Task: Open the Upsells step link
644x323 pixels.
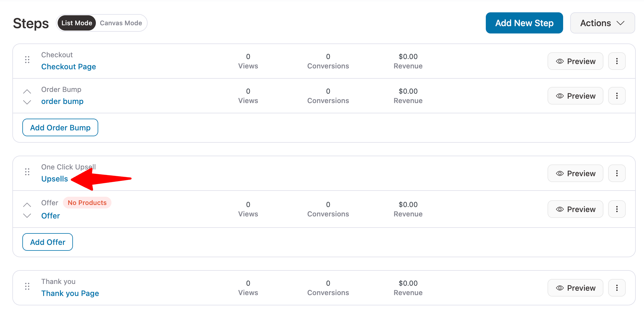Action: [x=55, y=179]
